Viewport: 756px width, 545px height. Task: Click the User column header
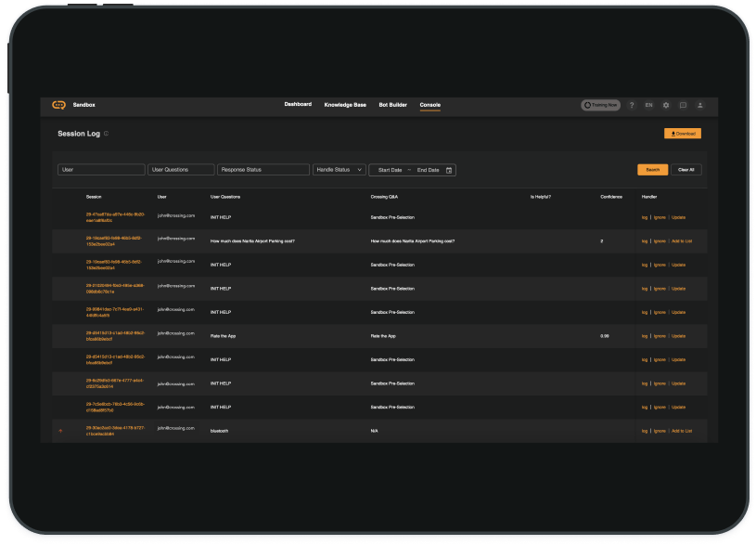pos(162,197)
